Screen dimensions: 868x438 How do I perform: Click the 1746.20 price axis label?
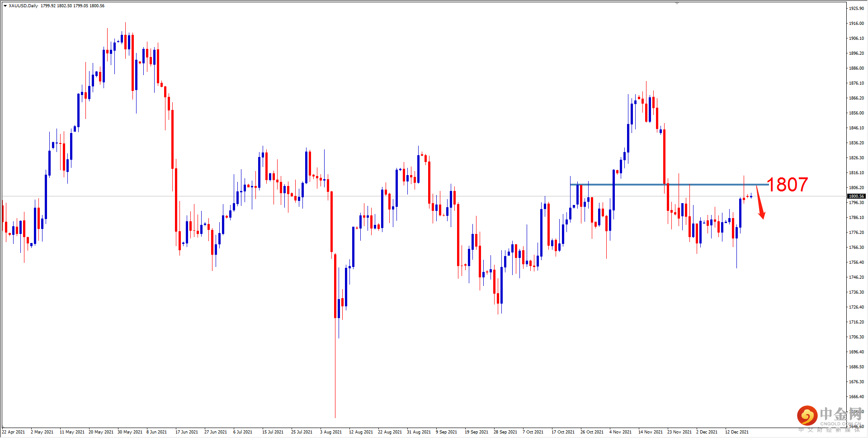[x=856, y=277]
